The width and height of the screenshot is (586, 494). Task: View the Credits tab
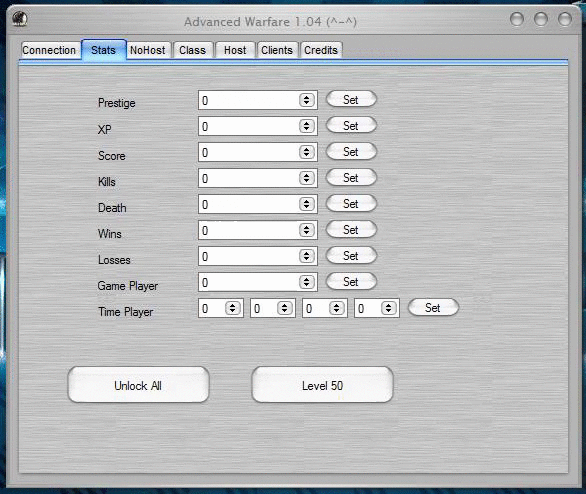pyautogui.click(x=321, y=50)
